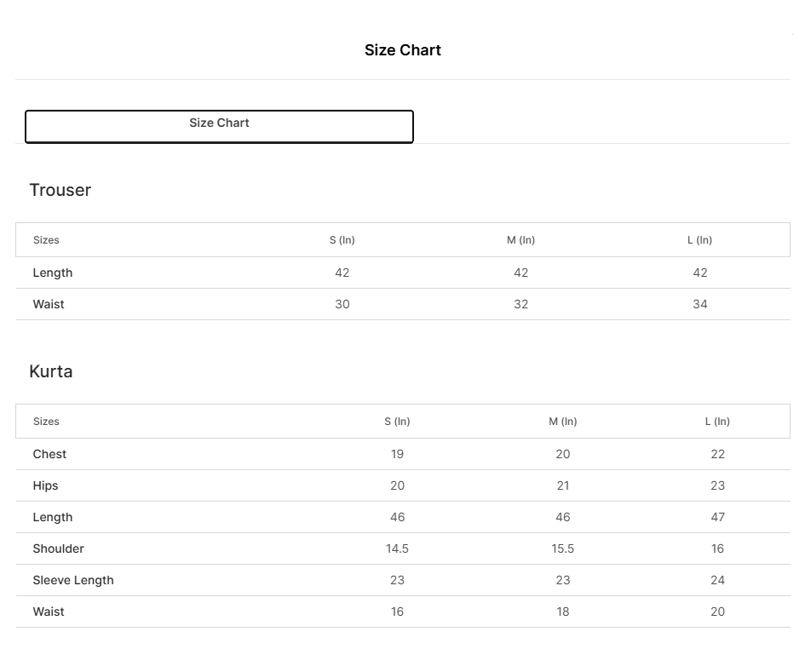The image size is (805, 672).
Task: Click the Kurta table L (In) header
Action: (x=717, y=422)
